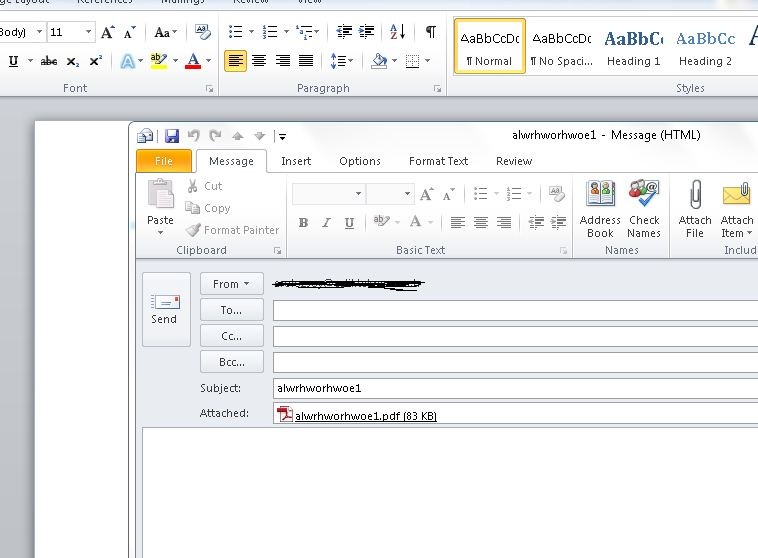The height and width of the screenshot is (558, 758).
Task: Click Shading paint bucket in Word
Action: (379, 61)
